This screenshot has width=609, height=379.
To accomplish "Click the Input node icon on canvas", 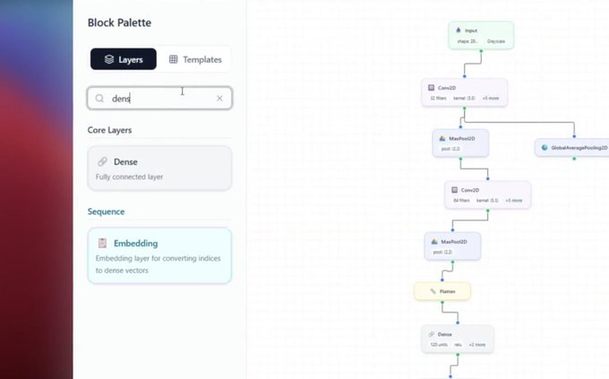I will tap(458, 30).
